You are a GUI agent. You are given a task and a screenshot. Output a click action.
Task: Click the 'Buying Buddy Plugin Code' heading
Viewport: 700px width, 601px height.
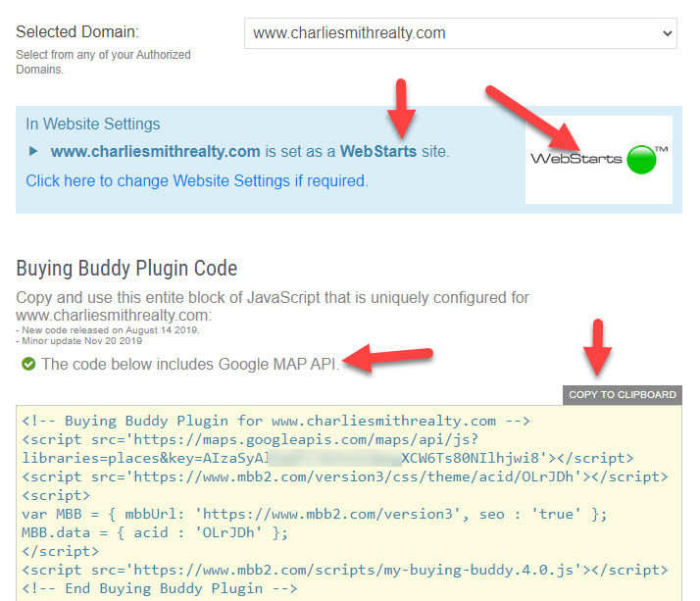coord(126,269)
